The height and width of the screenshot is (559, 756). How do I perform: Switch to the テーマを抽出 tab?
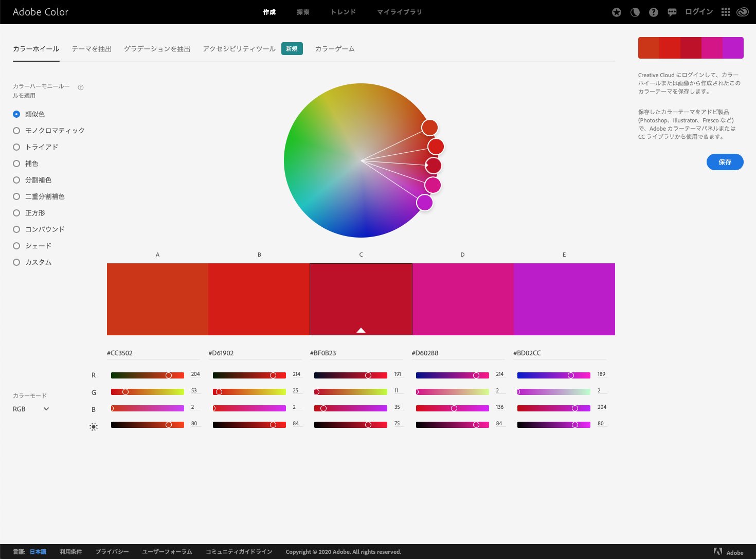click(x=92, y=49)
